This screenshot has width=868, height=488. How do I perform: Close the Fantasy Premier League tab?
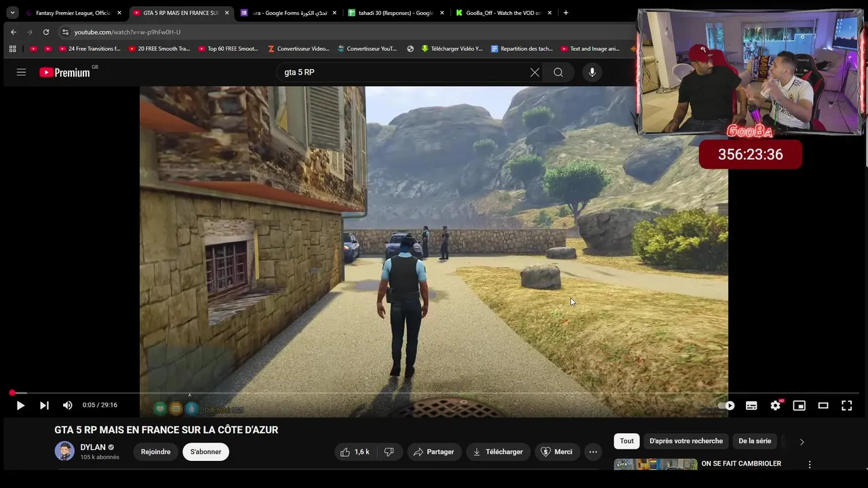click(119, 13)
